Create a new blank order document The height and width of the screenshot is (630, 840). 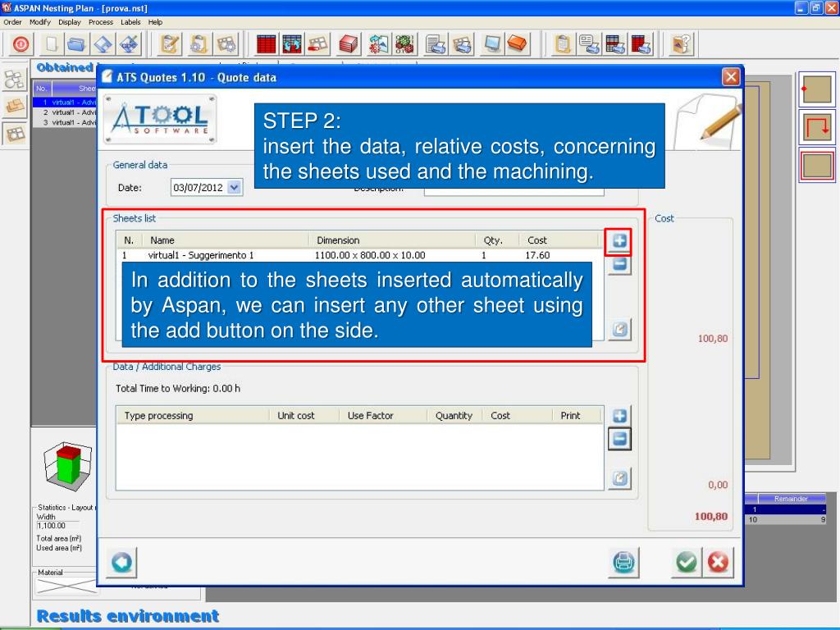(x=52, y=44)
